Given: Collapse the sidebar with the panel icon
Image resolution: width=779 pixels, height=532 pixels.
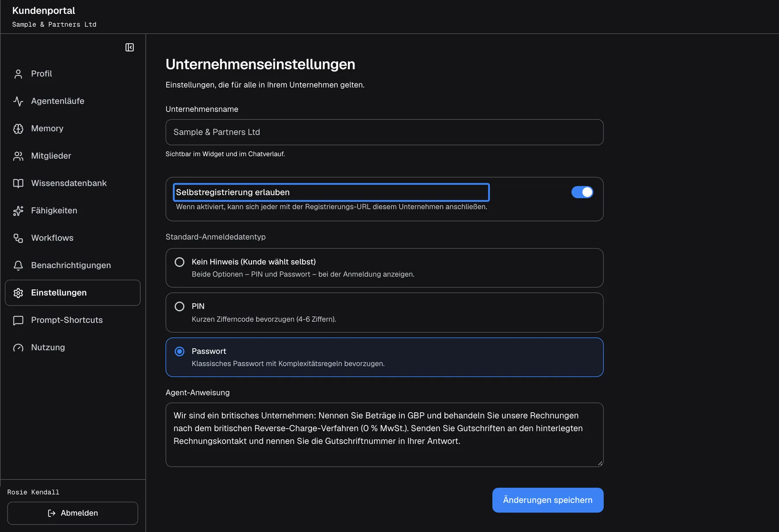Looking at the screenshot, I should [129, 47].
